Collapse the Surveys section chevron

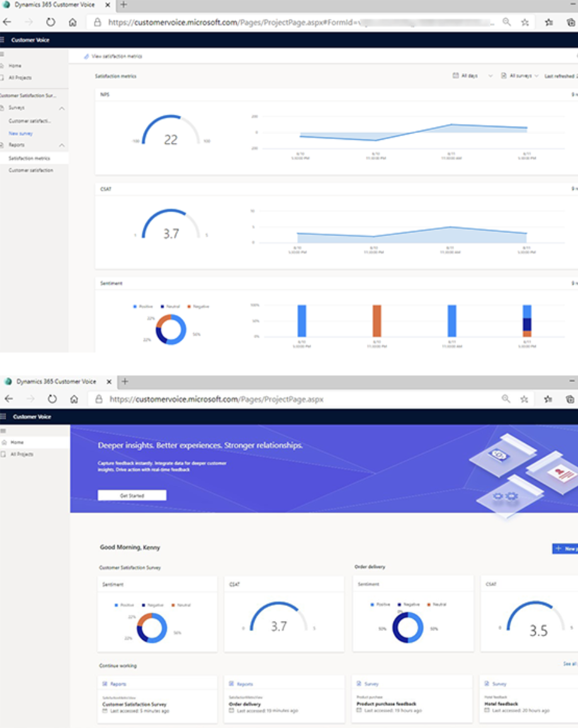coord(62,108)
